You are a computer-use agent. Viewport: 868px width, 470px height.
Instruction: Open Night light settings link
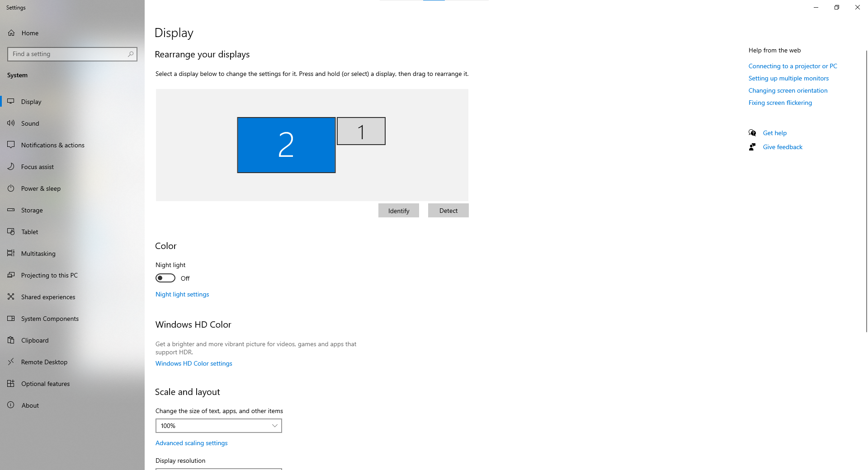click(182, 294)
